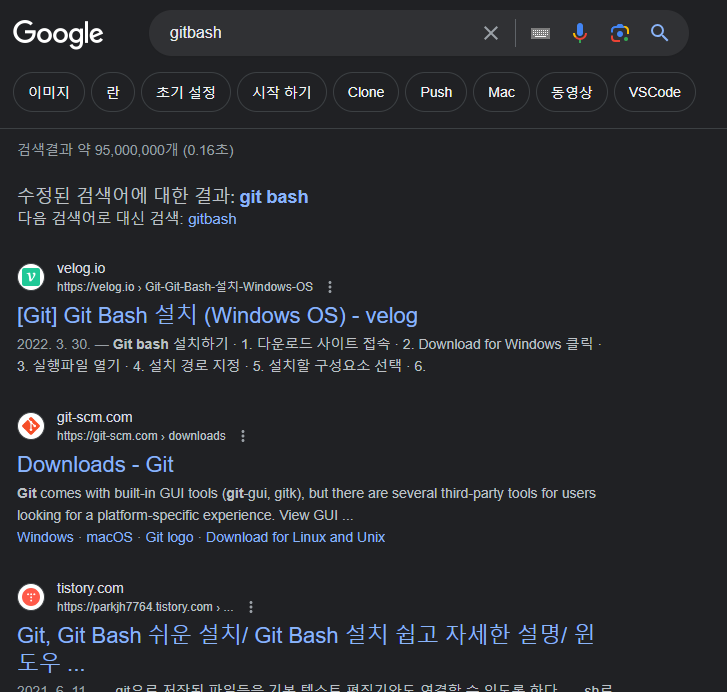Open the macOS sitelink under git-scm
Screen dimensions: 727x692
click(x=109, y=537)
